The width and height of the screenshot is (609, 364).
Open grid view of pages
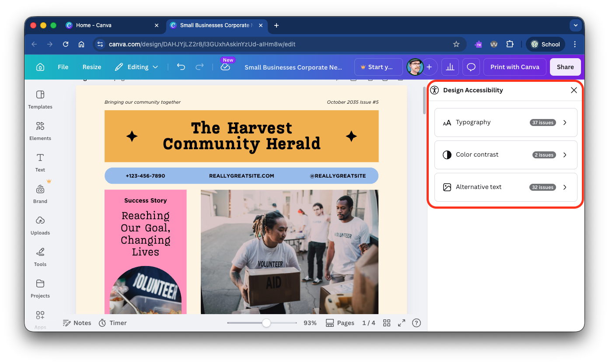click(x=387, y=323)
